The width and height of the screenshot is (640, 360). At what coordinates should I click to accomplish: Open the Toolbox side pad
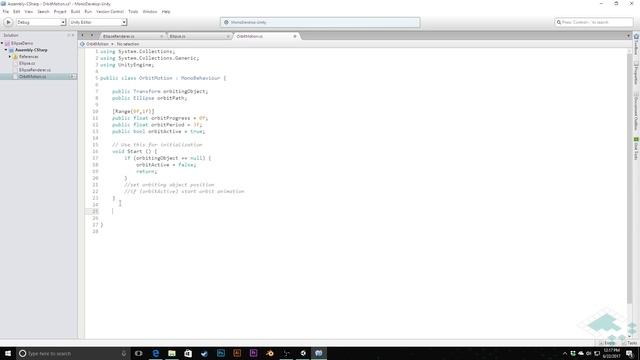click(636, 44)
